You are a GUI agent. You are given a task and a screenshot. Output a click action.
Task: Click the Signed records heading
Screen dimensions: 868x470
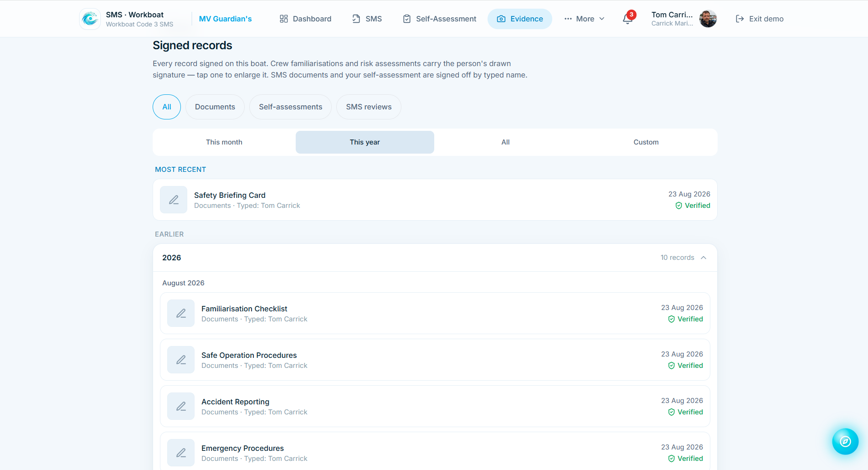click(x=192, y=46)
